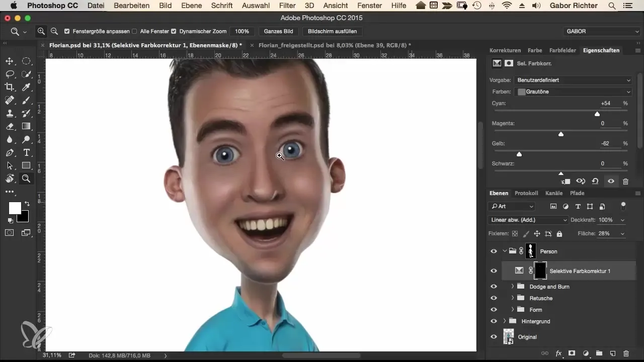Select the Path Selection tool
644x362 pixels.
(10, 165)
